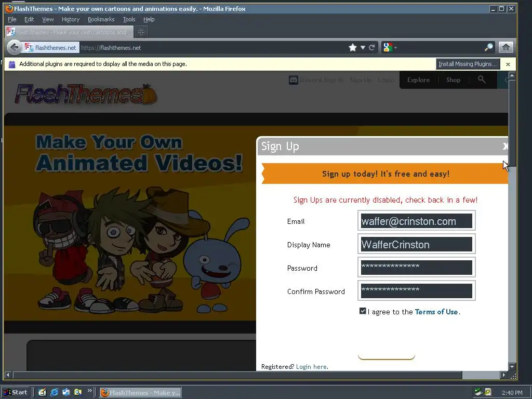Open the Google search engine selector

coord(390,47)
